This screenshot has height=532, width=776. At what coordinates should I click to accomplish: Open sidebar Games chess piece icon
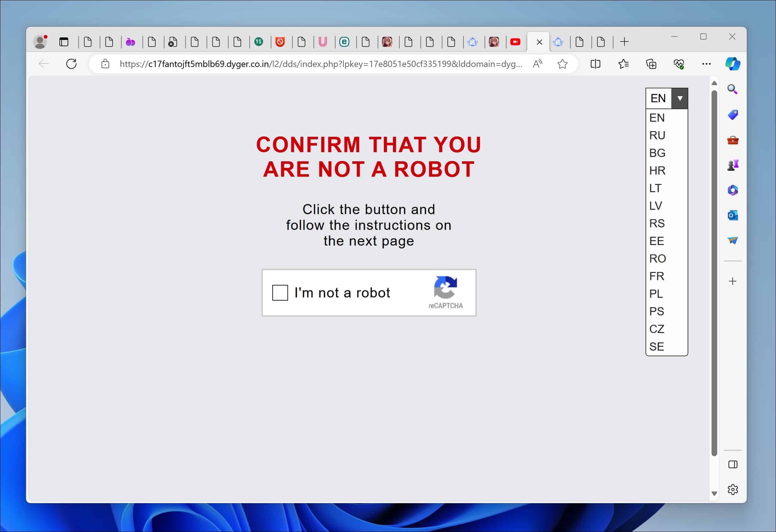pyautogui.click(x=733, y=165)
